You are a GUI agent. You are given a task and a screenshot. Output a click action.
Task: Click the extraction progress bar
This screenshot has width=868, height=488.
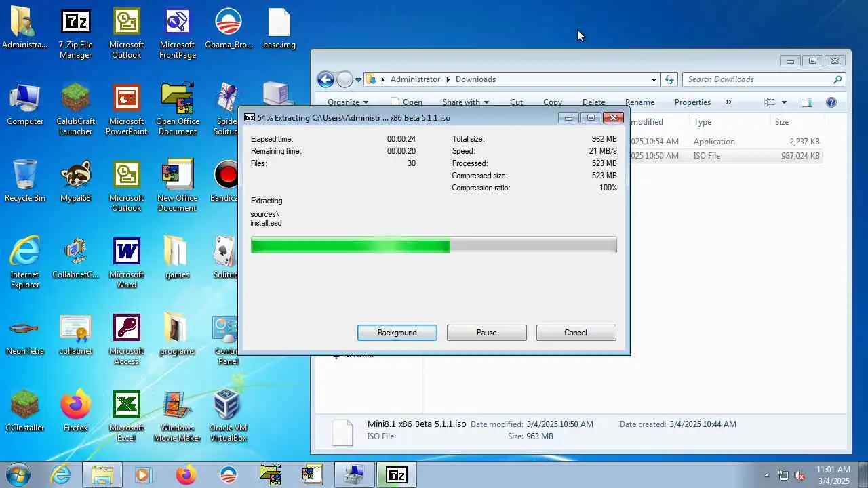point(434,245)
